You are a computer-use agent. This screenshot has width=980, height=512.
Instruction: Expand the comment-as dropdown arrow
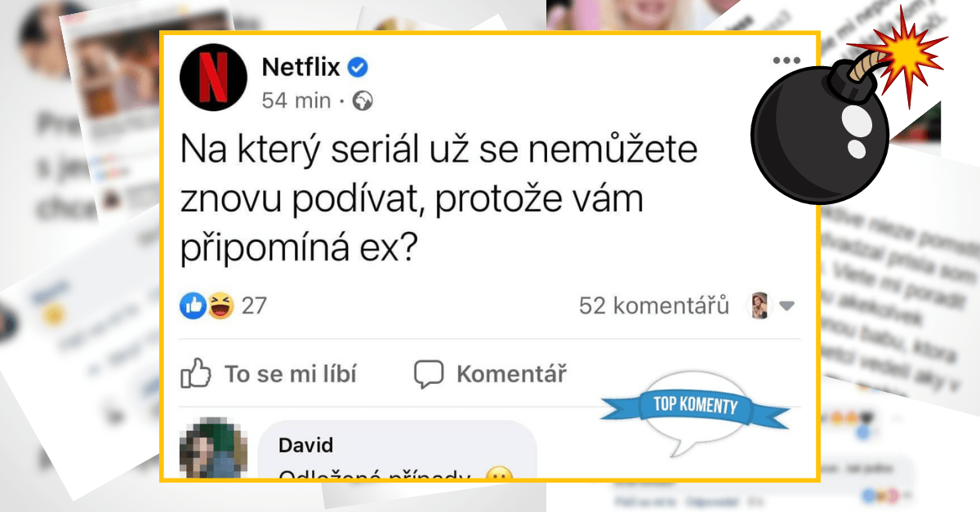(x=786, y=307)
